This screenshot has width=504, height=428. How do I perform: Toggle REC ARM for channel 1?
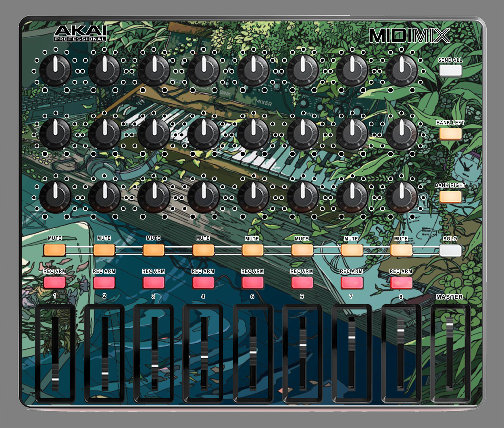pyautogui.click(x=54, y=282)
